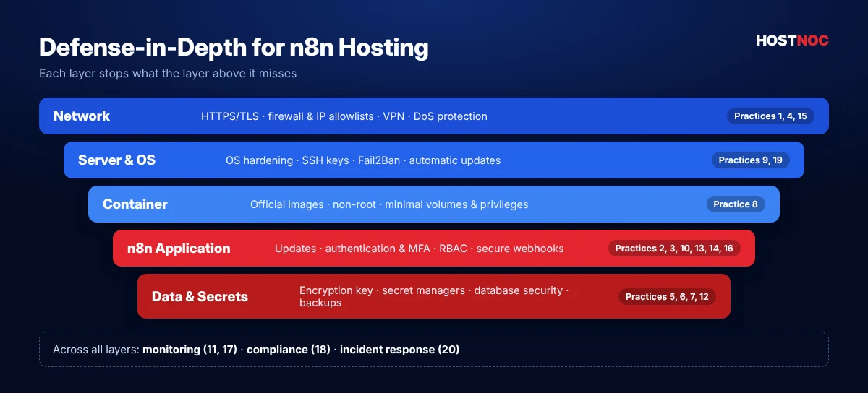Click the 'incident response (20)' text
Screen dimensions: 868x393
click(x=399, y=350)
